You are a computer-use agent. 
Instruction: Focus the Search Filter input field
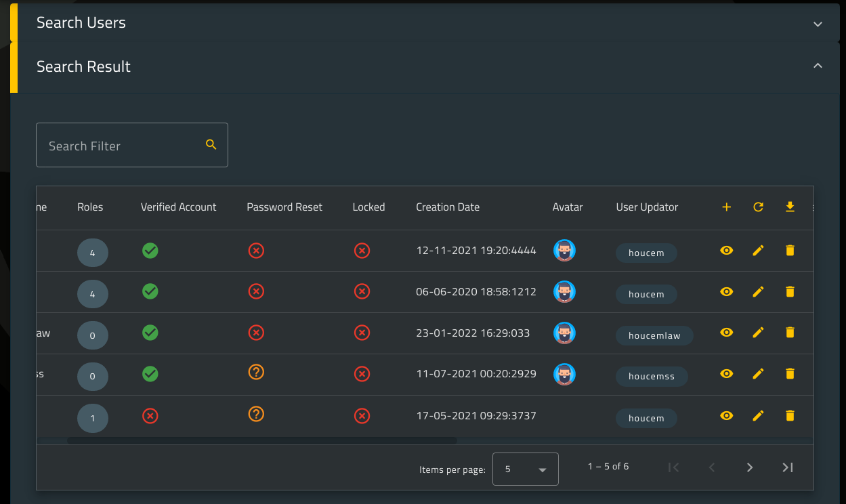tap(132, 145)
